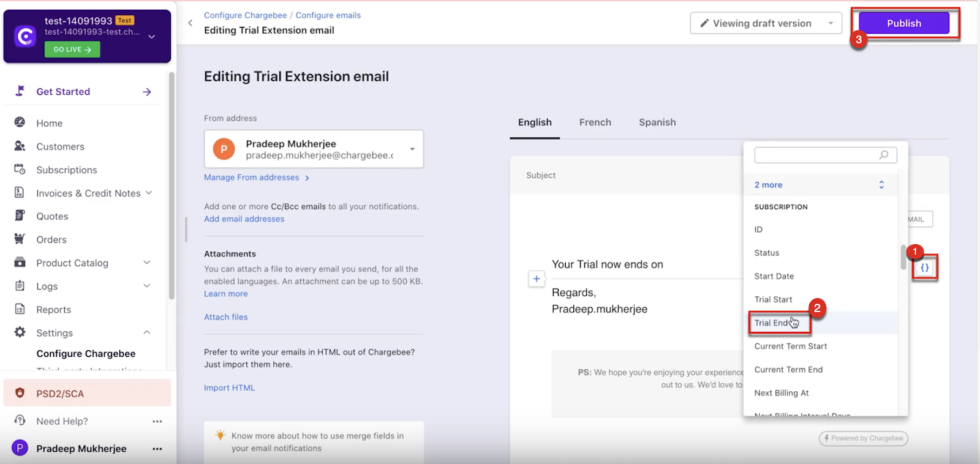This screenshot has width=980, height=464.
Task: Click the Publish button
Action: pos(903,23)
